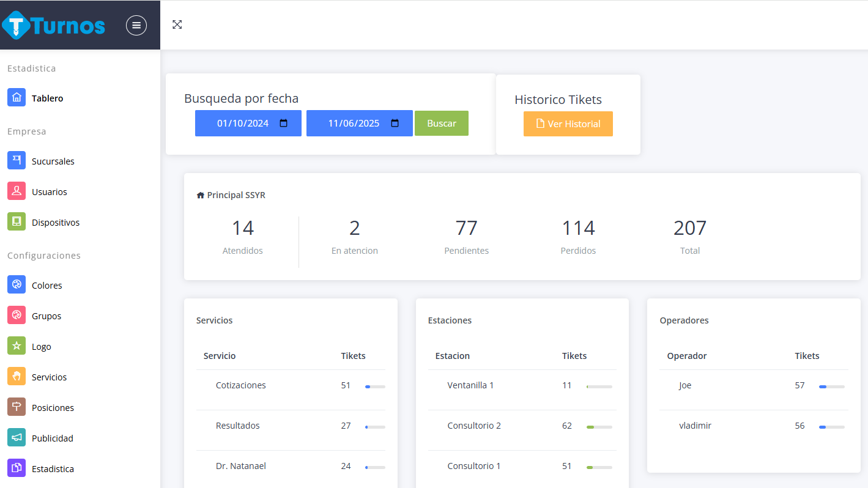The width and height of the screenshot is (868, 488).
Task: Click the Tablero home icon
Action: coord(17,98)
